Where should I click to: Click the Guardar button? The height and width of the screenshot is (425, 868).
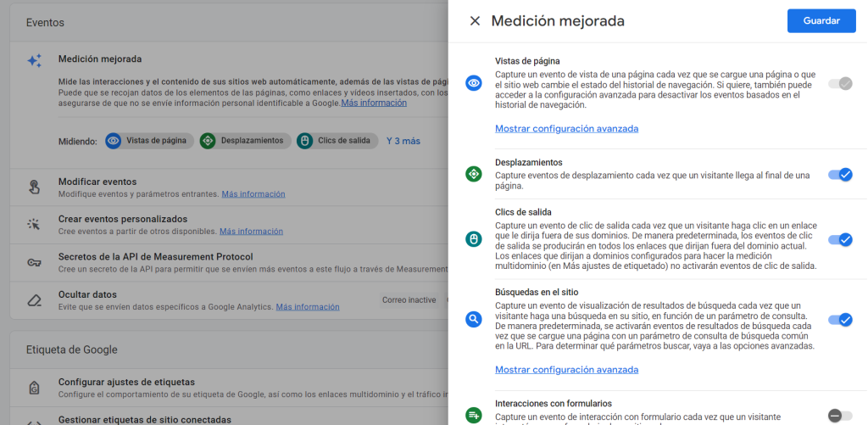tap(821, 21)
